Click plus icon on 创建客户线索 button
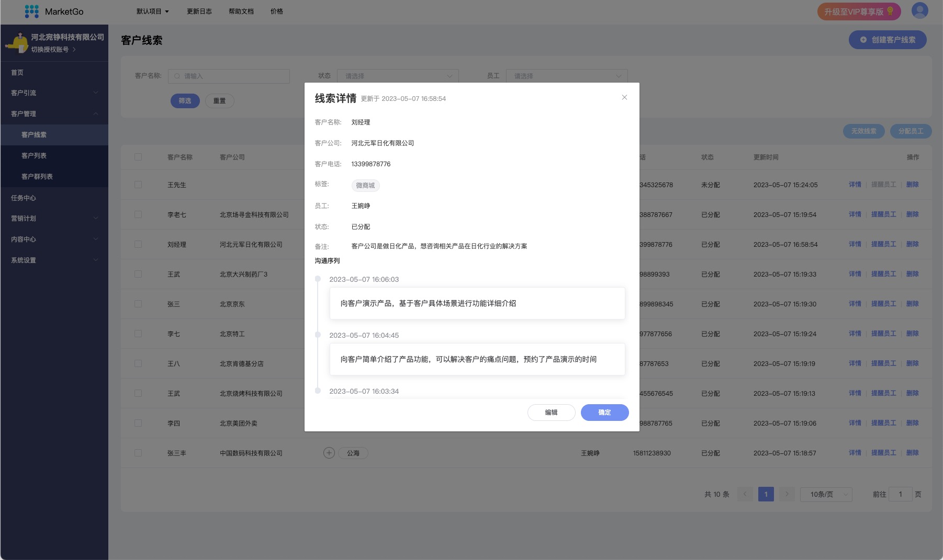This screenshot has height=560, width=943. pyautogui.click(x=862, y=39)
